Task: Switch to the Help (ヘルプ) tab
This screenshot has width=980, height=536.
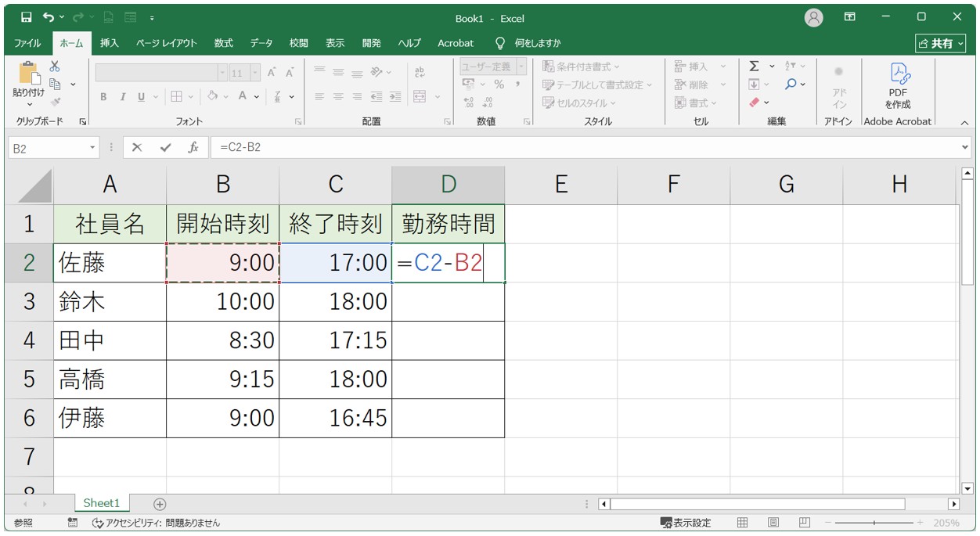Action: 409,43
